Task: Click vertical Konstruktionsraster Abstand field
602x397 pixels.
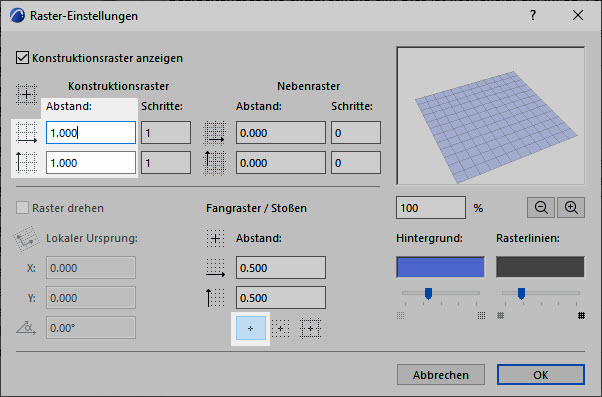Action: [x=91, y=163]
